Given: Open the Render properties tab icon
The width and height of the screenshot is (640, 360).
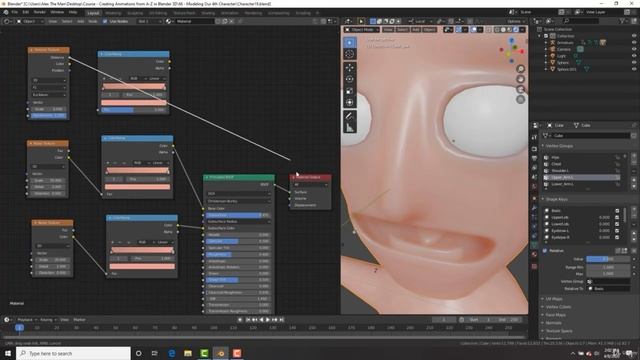Looking at the screenshot, I should pyautogui.click(x=534, y=149).
